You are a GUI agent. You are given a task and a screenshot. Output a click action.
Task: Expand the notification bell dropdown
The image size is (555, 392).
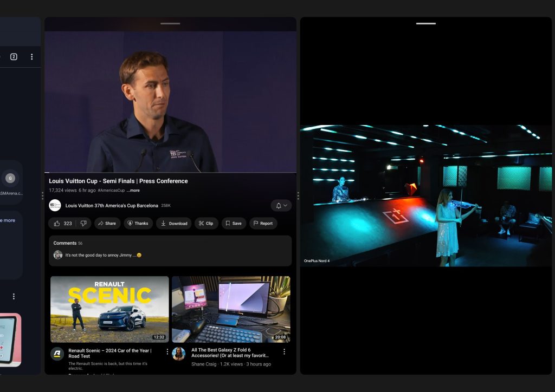coord(281,206)
